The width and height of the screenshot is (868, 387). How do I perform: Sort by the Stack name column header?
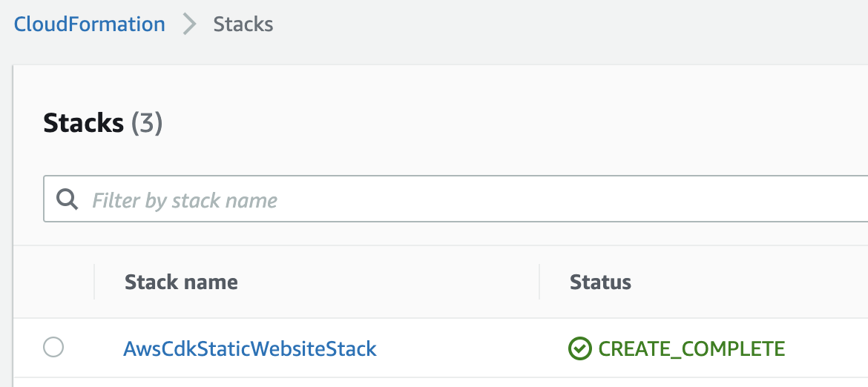181,282
